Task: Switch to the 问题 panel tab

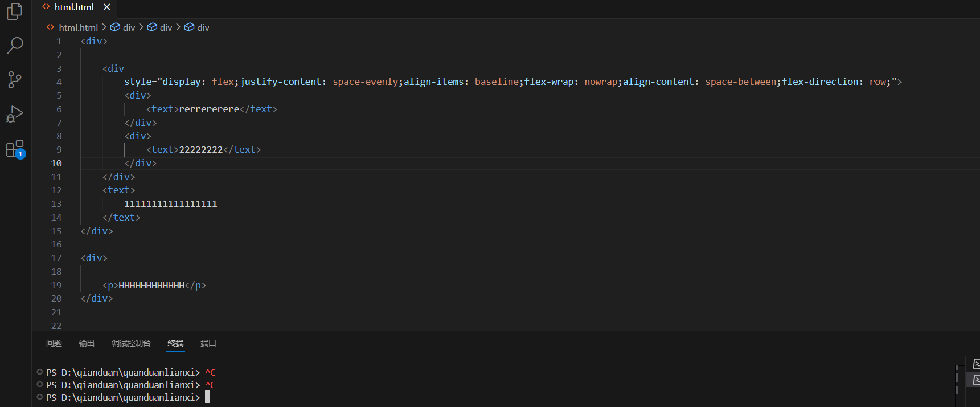Action: [54, 343]
